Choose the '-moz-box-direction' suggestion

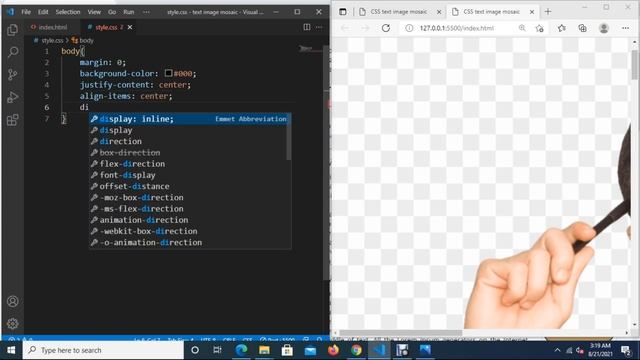pyautogui.click(x=189, y=198)
